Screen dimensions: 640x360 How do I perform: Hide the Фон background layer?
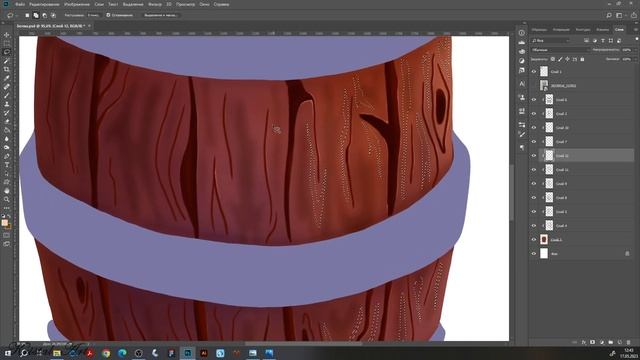point(534,253)
